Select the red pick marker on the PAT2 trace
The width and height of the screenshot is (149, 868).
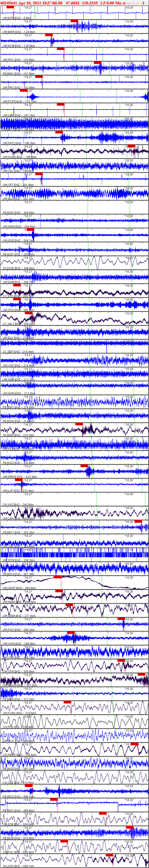point(59,132)
